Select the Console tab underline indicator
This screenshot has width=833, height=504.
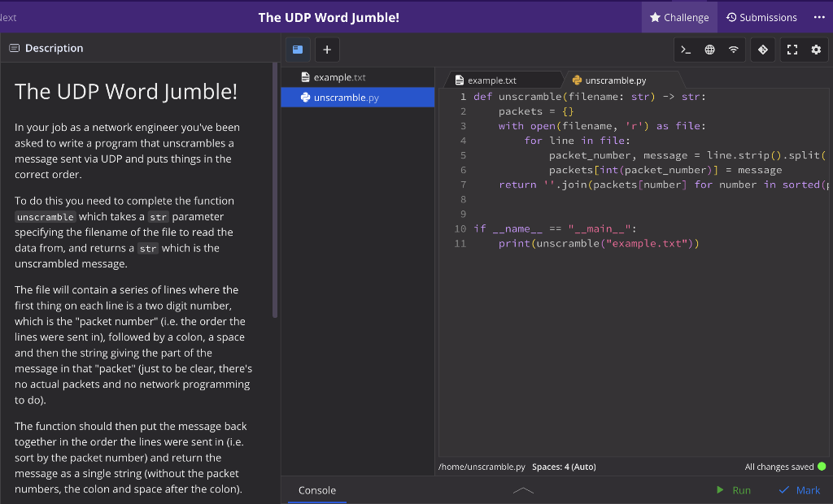[x=316, y=502]
